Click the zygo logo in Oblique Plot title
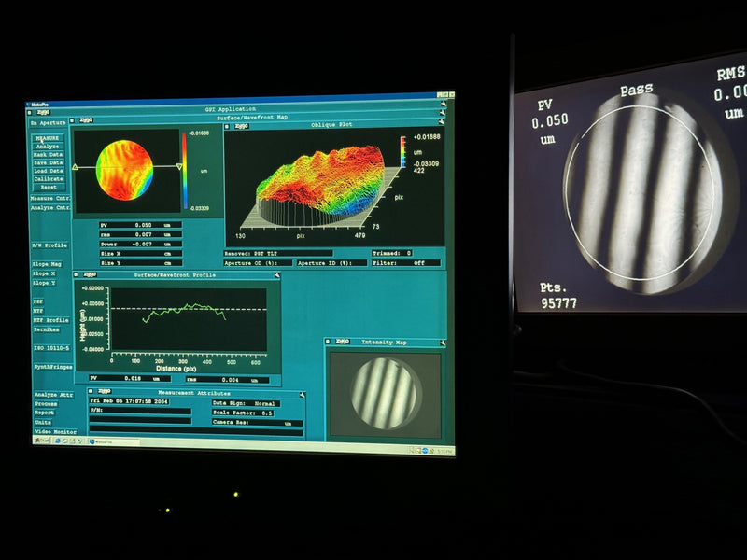Image resolution: width=747 pixels, height=560 pixels. tap(241, 126)
